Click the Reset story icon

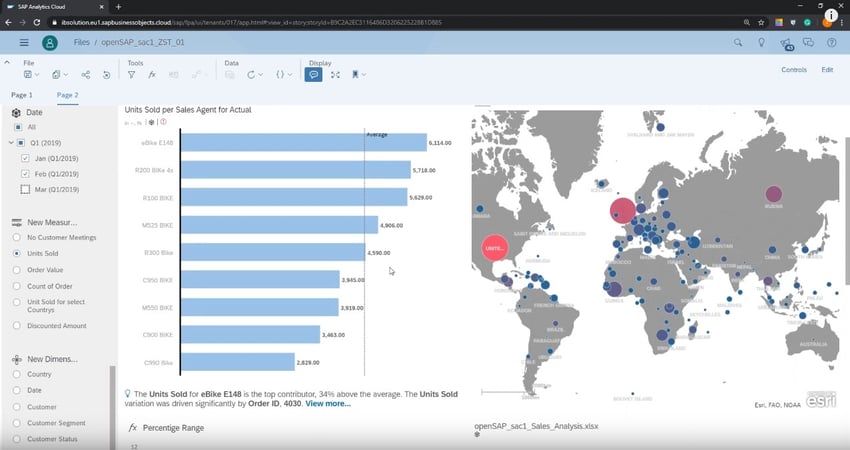tap(106, 75)
